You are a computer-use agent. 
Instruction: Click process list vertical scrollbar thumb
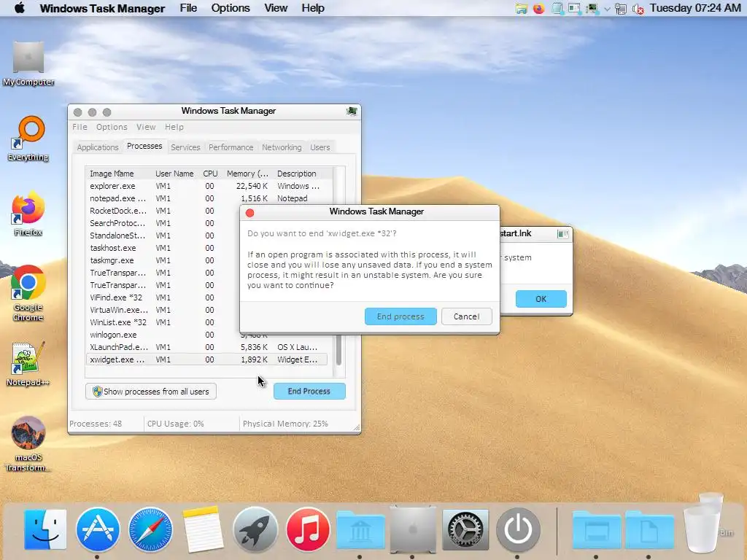click(x=338, y=350)
